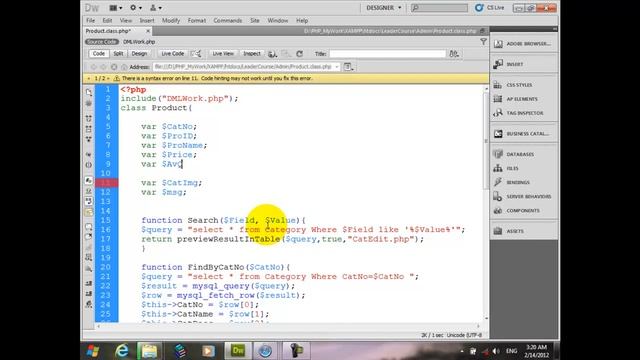
Task: Switch to Split view
Action: point(118,53)
